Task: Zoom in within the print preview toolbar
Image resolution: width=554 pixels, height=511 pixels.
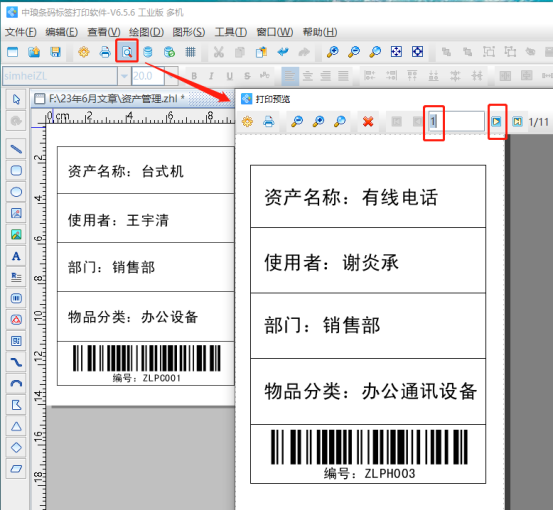Action: (318, 122)
